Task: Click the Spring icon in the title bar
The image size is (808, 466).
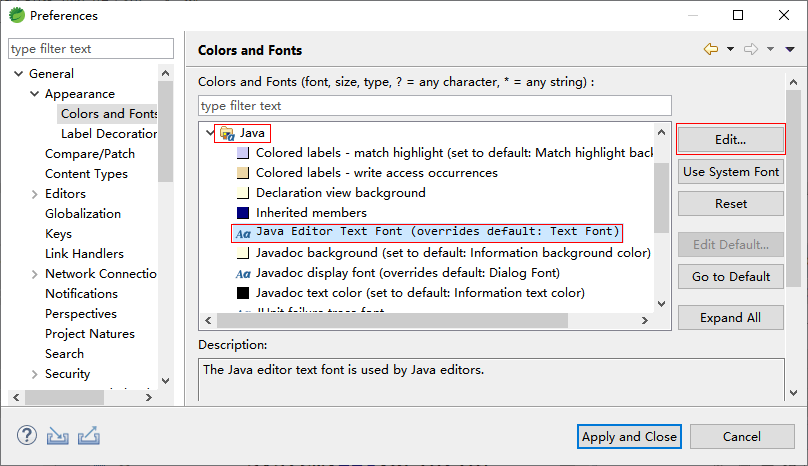Action: coord(15,16)
